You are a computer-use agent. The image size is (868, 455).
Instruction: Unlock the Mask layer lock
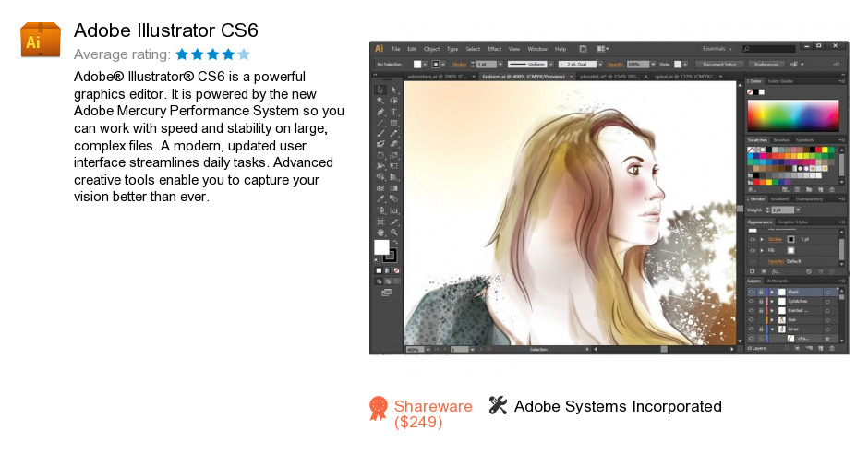(x=761, y=292)
